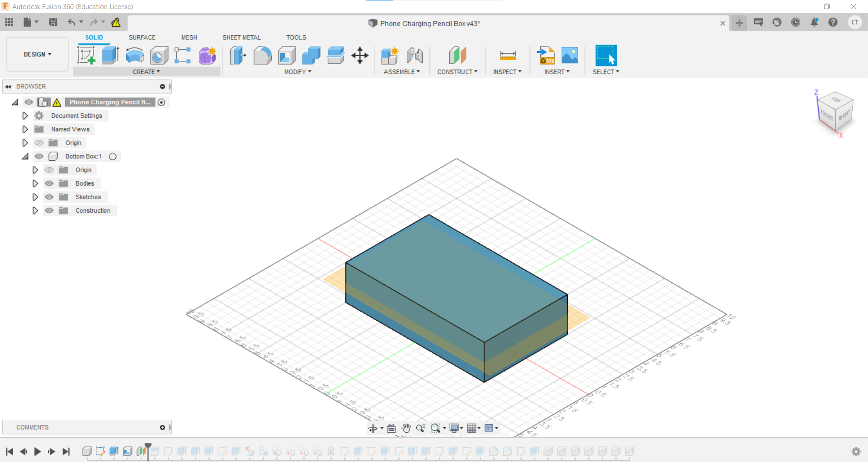The width and height of the screenshot is (868, 462).
Task: Hide the Bodies folder
Action: point(49,183)
